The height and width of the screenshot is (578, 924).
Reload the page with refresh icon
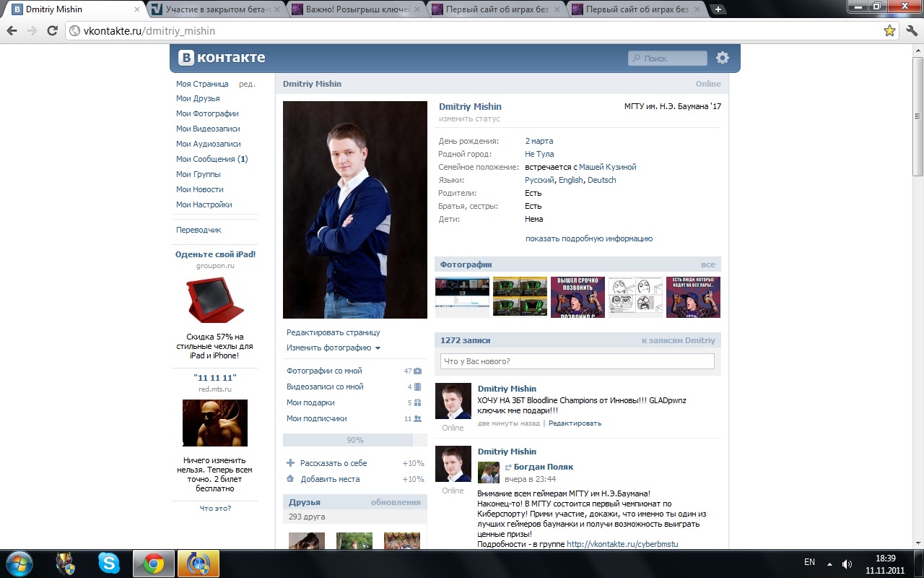[52, 31]
